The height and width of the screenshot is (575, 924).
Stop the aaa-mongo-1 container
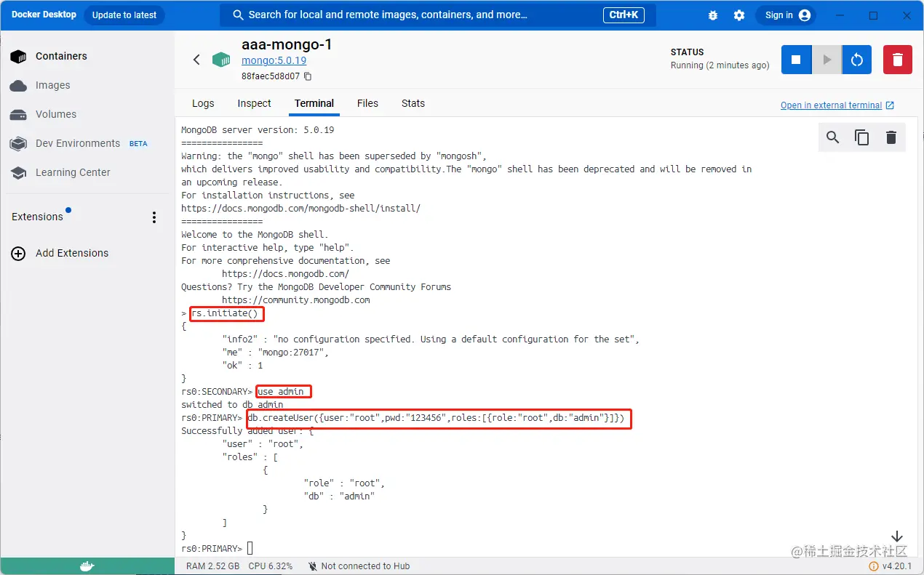[x=796, y=60]
